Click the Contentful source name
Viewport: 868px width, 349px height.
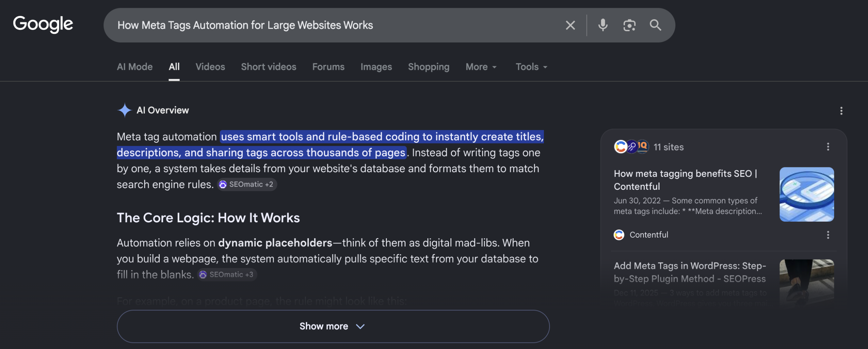point(649,235)
